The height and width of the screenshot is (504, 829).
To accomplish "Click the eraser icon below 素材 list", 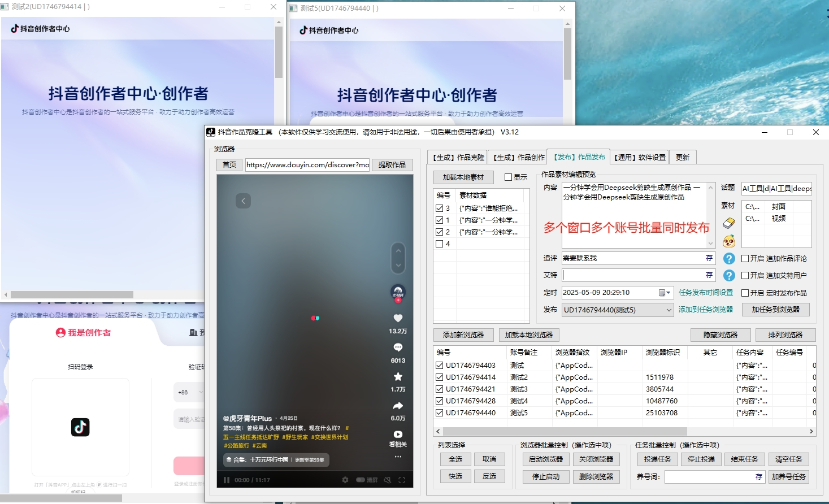I will click(728, 223).
